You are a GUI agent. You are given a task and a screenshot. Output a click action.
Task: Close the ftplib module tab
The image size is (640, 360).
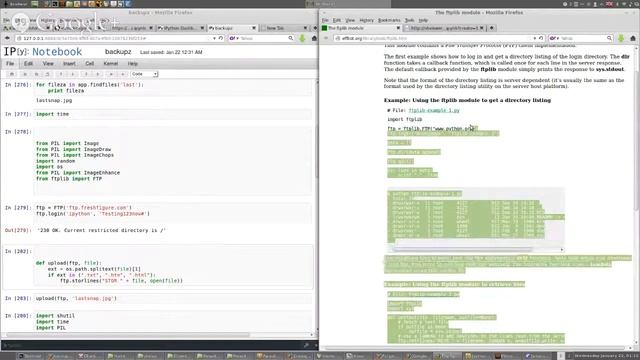[398, 28]
